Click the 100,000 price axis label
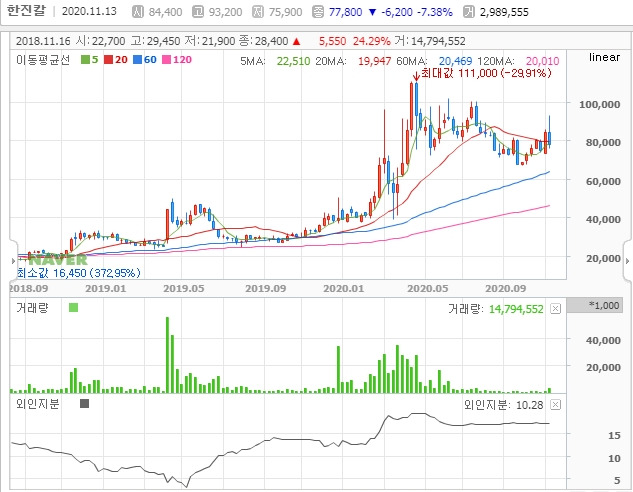633x492 pixels. pos(599,105)
